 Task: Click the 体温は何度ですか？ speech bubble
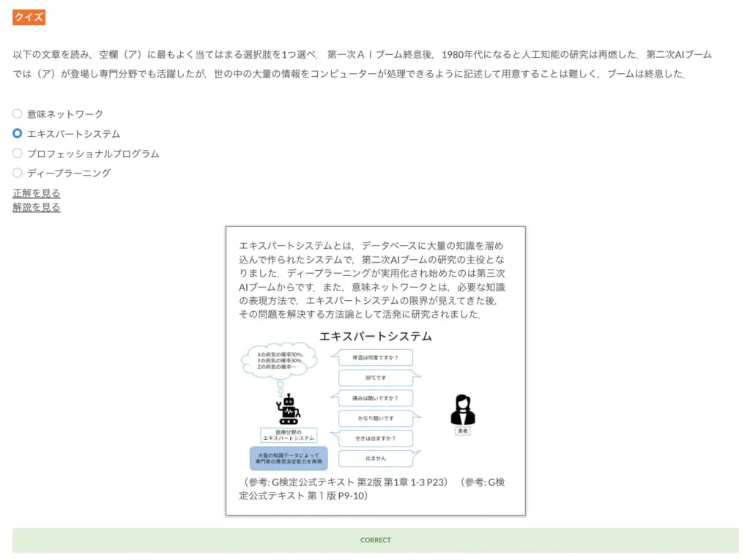click(375, 357)
